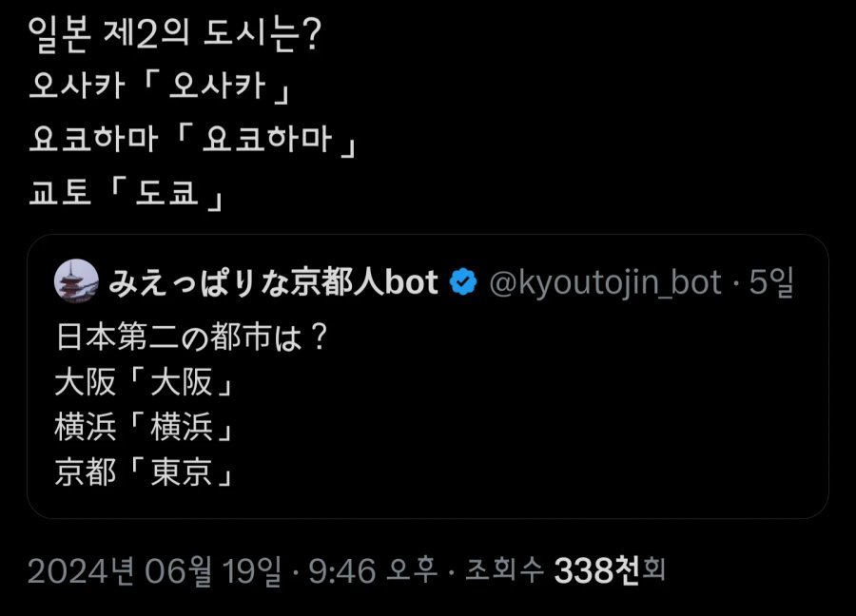Click the @kyoutojin_bot handle
This screenshot has height=616, width=856.
click(605, 282)
